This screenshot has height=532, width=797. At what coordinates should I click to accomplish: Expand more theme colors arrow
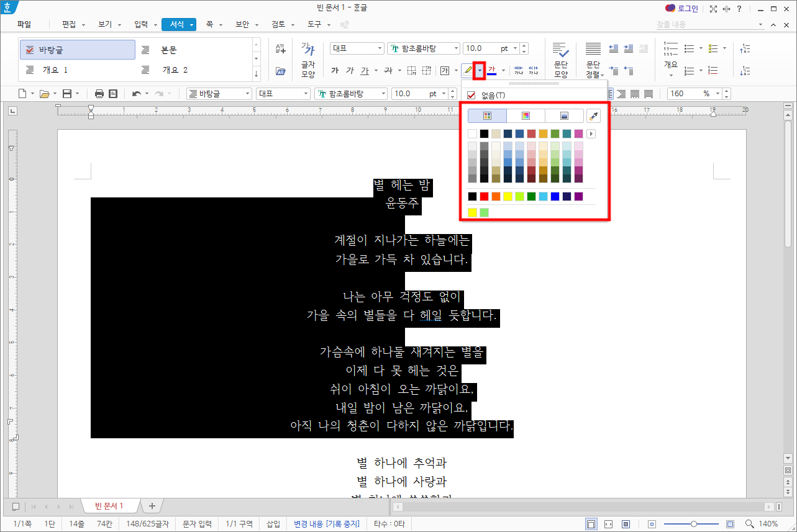pos(591,133)
